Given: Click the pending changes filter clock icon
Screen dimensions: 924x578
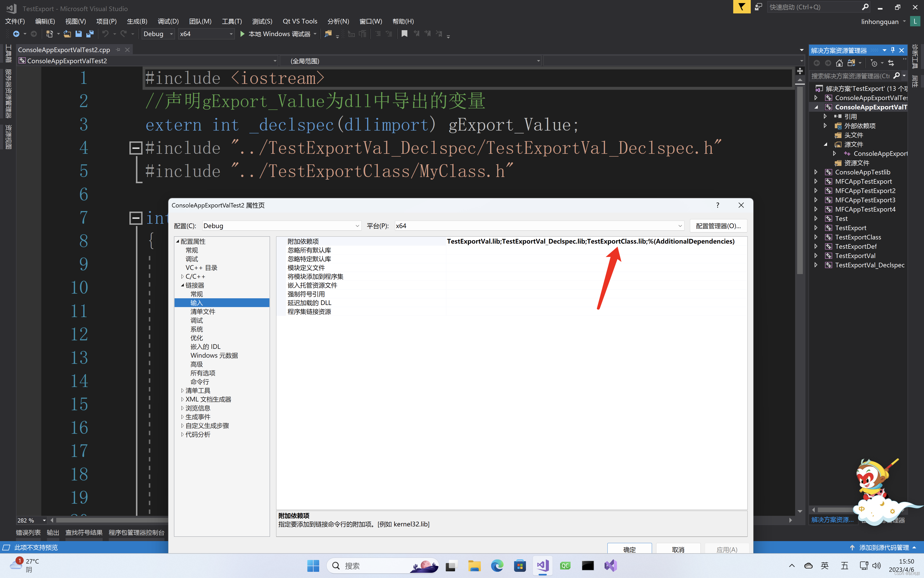Looking at the screenshot, I should click(874, 63).
